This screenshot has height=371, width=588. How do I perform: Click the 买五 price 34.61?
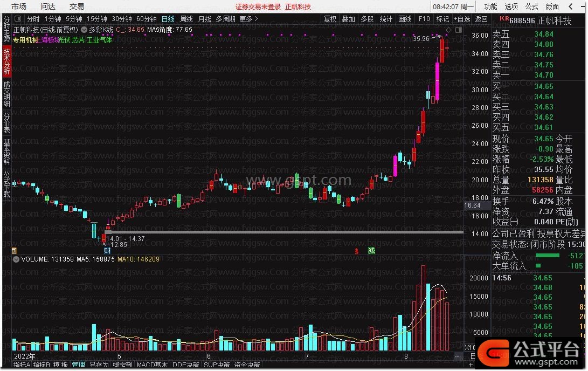[544, 128]
